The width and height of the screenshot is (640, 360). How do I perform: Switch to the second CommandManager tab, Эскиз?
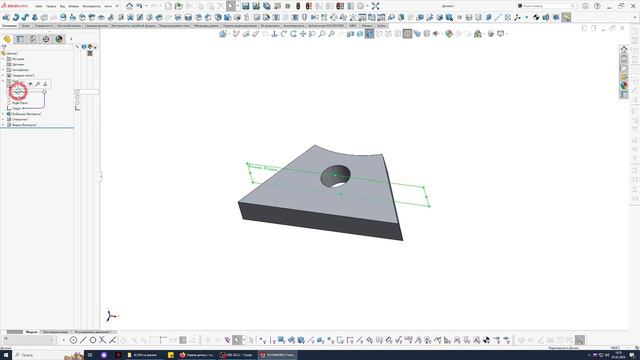pyautogui.click(x=25, y=26)
